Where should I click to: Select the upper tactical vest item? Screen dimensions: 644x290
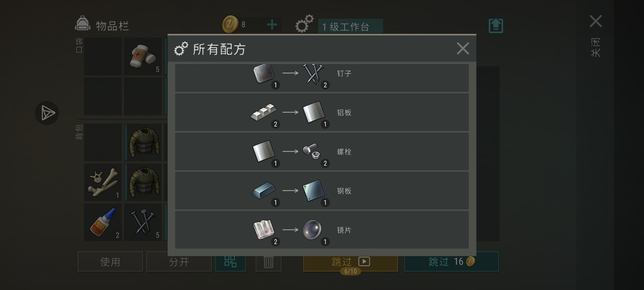(143, 142)
